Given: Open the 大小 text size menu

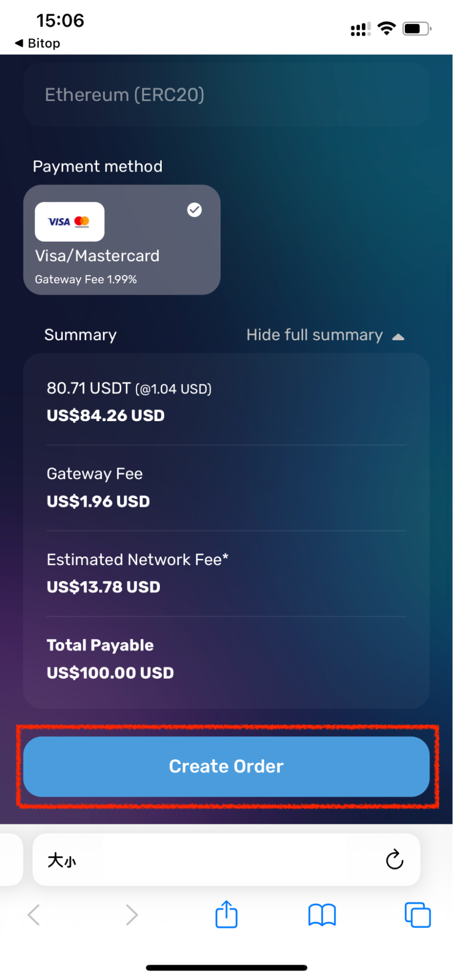Looking at the screenshot, I should tap(62, 860).
